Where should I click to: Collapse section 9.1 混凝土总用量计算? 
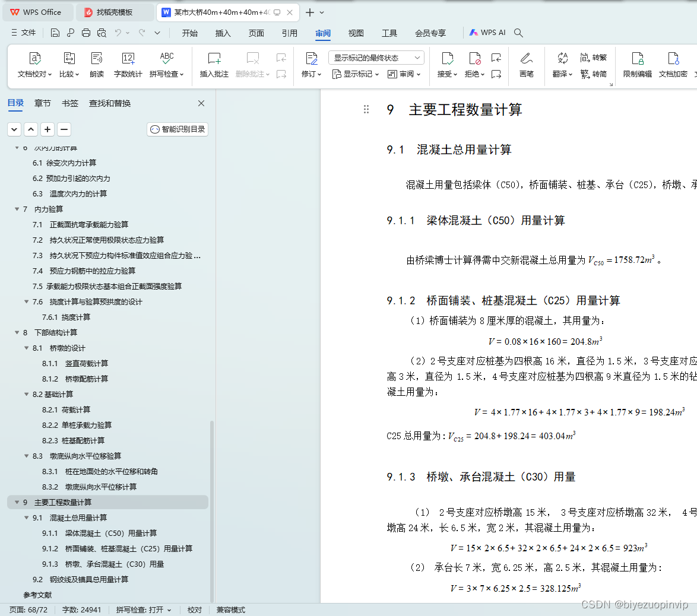(x=26, y=517)
